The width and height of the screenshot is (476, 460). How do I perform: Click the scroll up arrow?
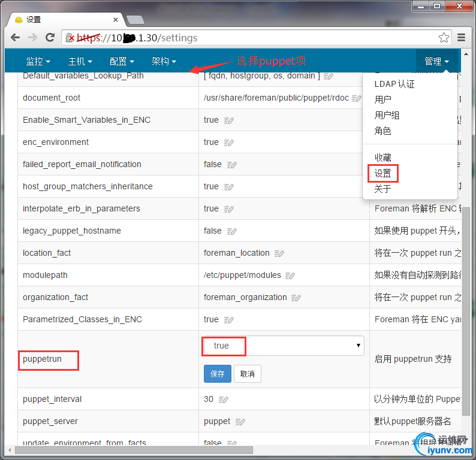(466, 54)
